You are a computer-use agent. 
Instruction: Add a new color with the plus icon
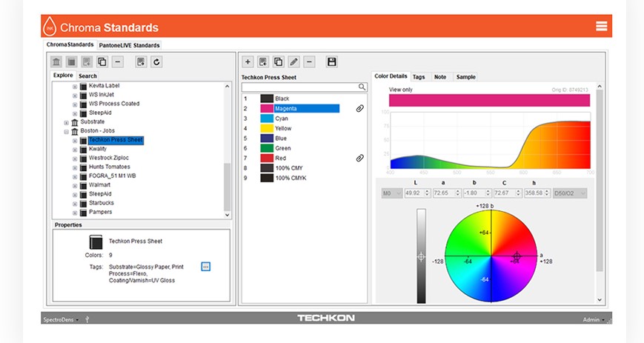(248, 62)
